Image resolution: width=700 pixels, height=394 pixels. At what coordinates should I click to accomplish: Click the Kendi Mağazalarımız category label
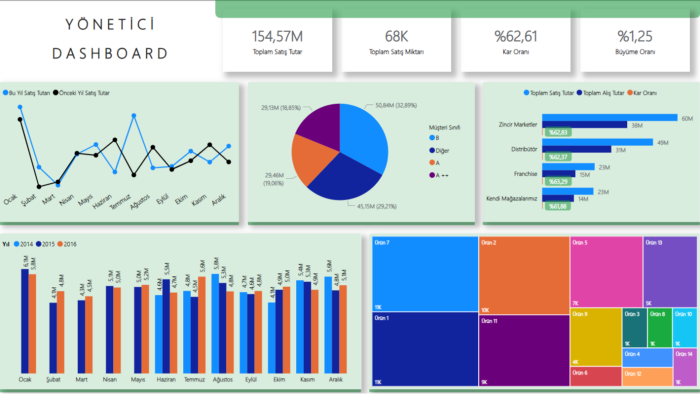coord(512,199)
